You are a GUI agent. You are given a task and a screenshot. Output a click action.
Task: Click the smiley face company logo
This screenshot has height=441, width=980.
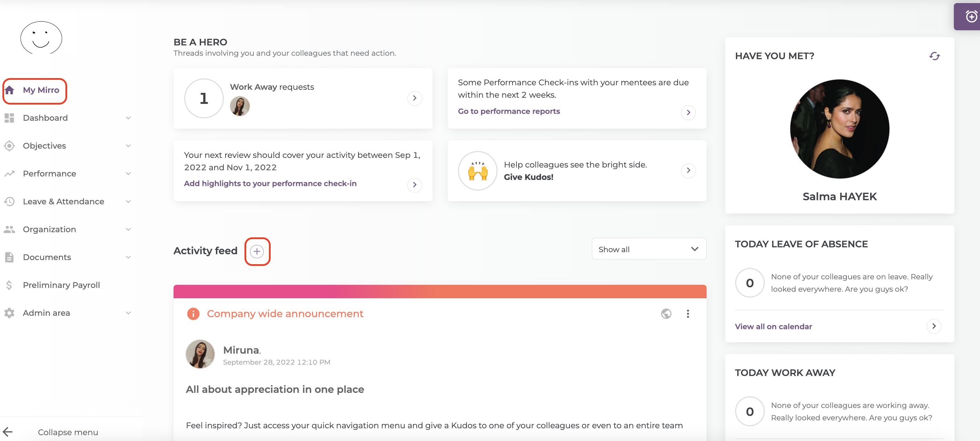click(x=41, y=37)
